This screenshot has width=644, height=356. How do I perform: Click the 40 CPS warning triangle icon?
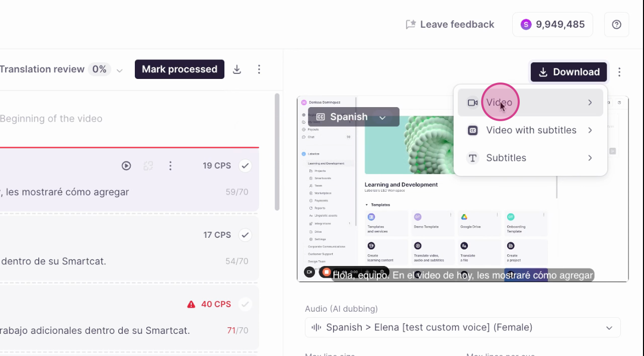click(191, 304)
